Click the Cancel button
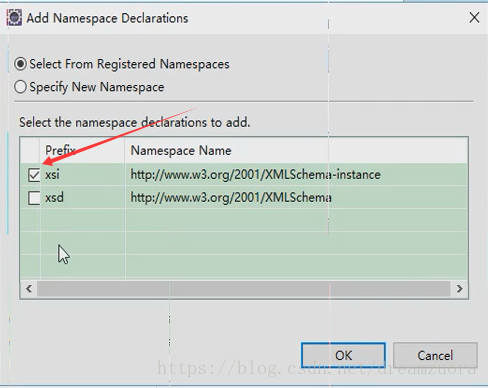 [x=435, y=355]
